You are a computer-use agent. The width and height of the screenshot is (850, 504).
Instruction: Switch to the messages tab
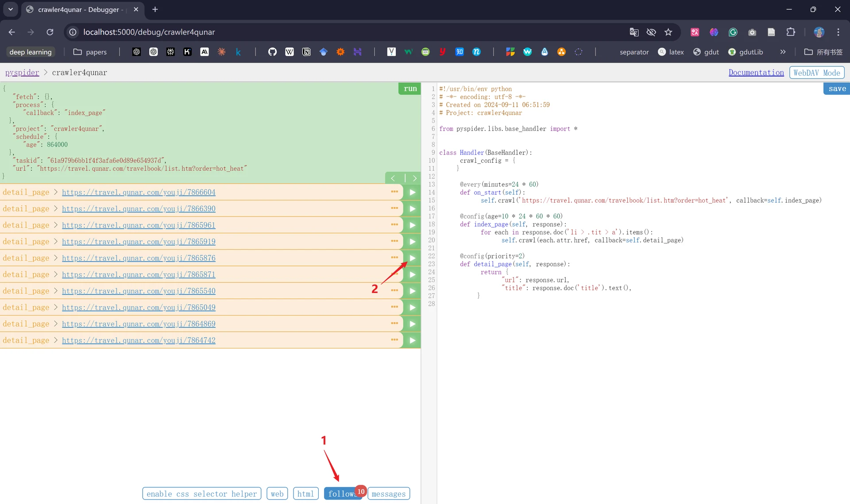coord(388,493)
